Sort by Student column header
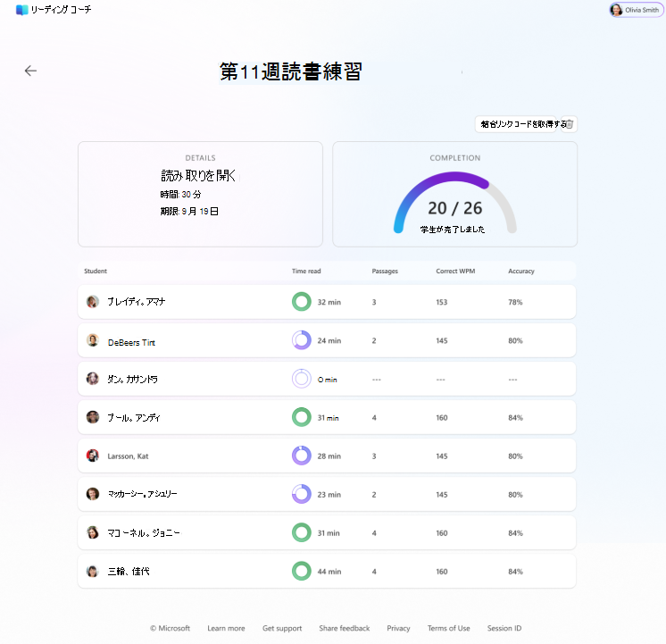Viewport: 666px width, 644px height. click(96, 272)
